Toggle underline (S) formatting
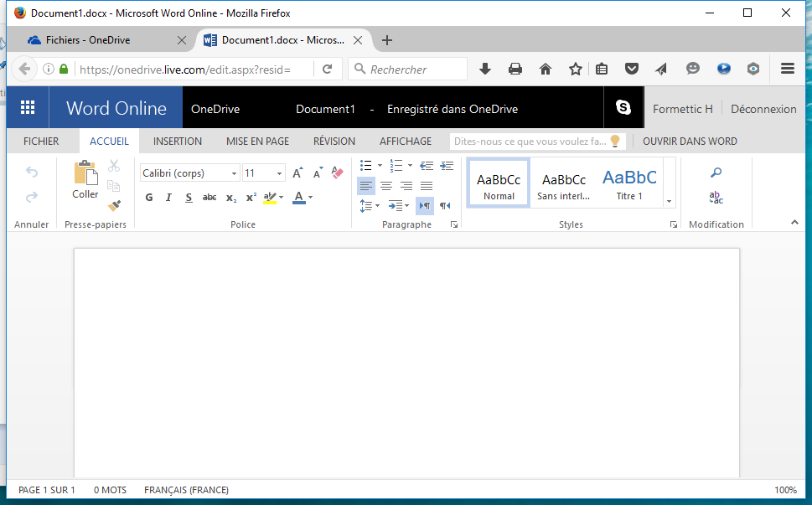Viewport: 812px width, 505px height. pos(189,197)
